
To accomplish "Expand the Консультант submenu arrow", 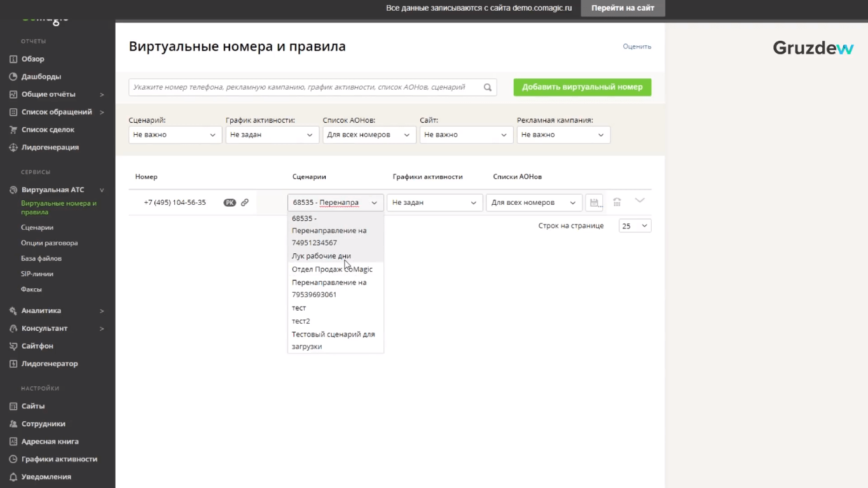I will 102,329.
